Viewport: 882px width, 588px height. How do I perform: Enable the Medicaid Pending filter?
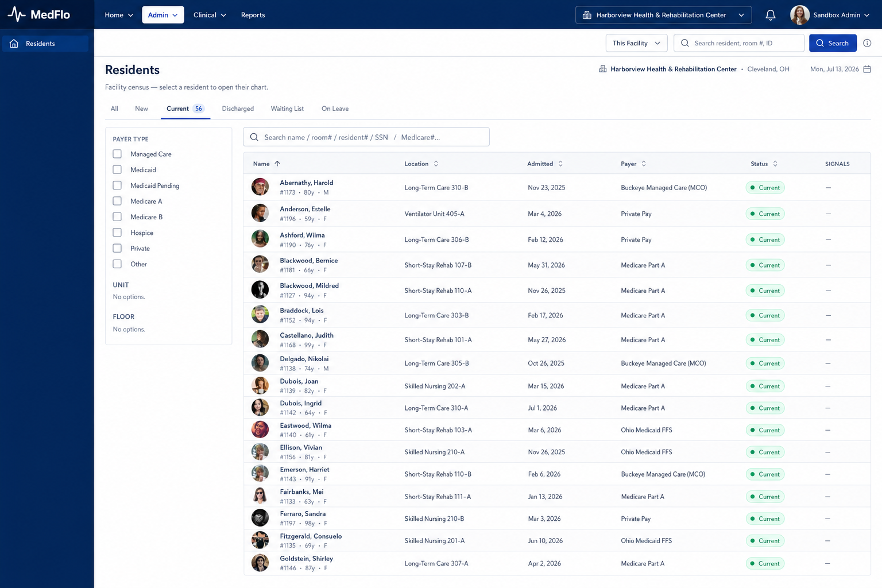(x=117, y=185)
